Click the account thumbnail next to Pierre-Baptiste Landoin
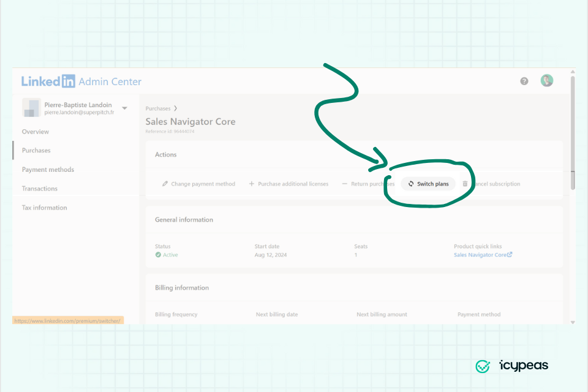The height and width of the screenshot is (392, 588). coord(31,108)
